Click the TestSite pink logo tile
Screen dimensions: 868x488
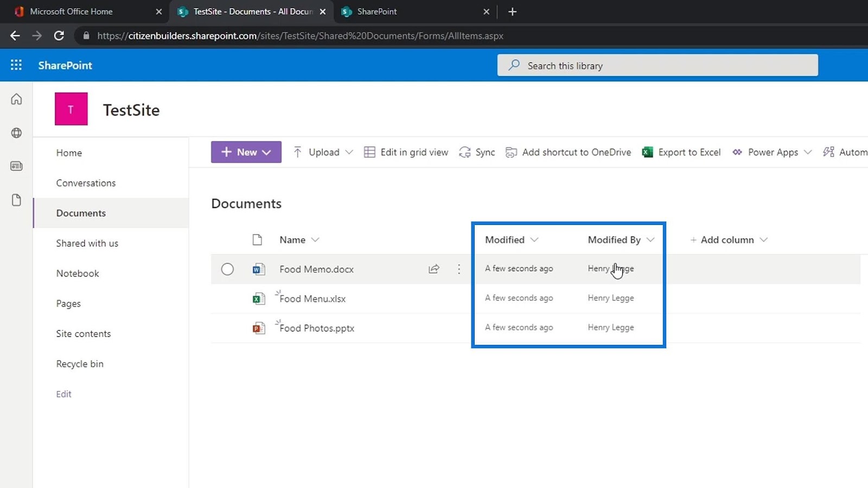[71, 109]
